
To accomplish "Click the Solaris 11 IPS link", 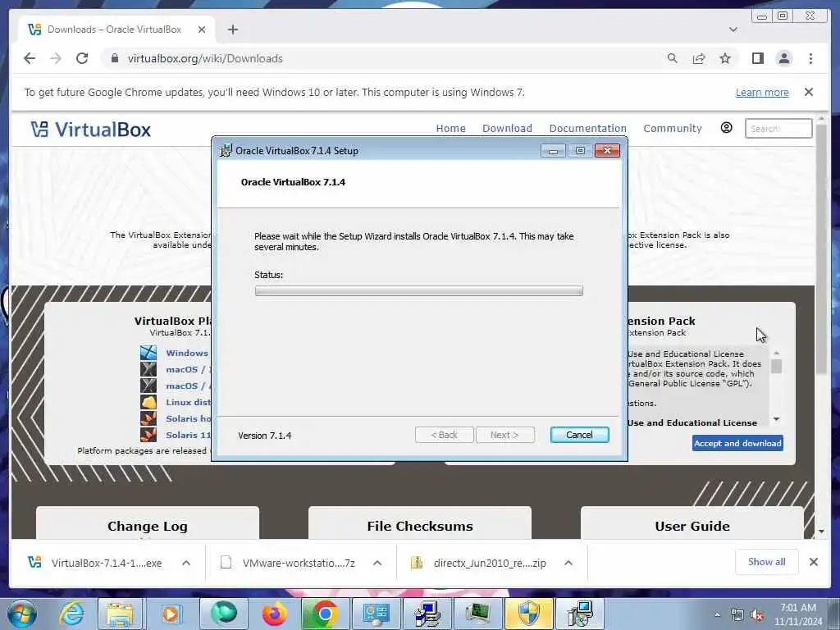I will [188, 435].
